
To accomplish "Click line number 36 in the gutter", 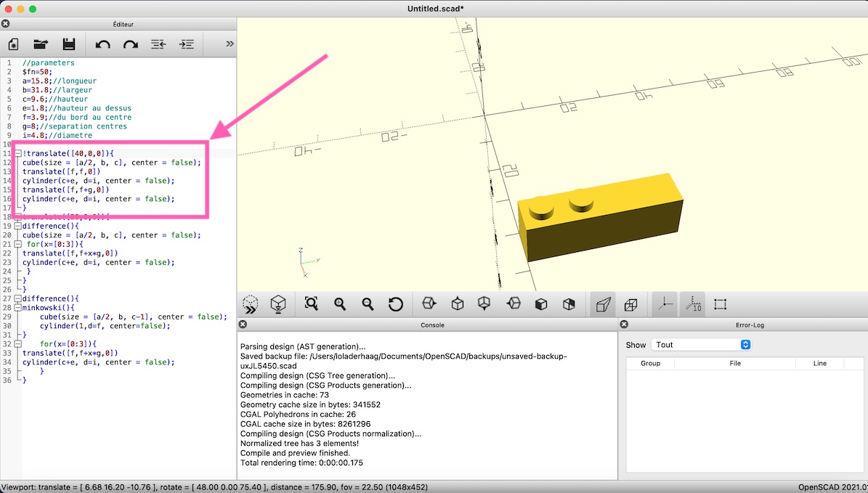I will pyautogui.click(x=7, y=380).
